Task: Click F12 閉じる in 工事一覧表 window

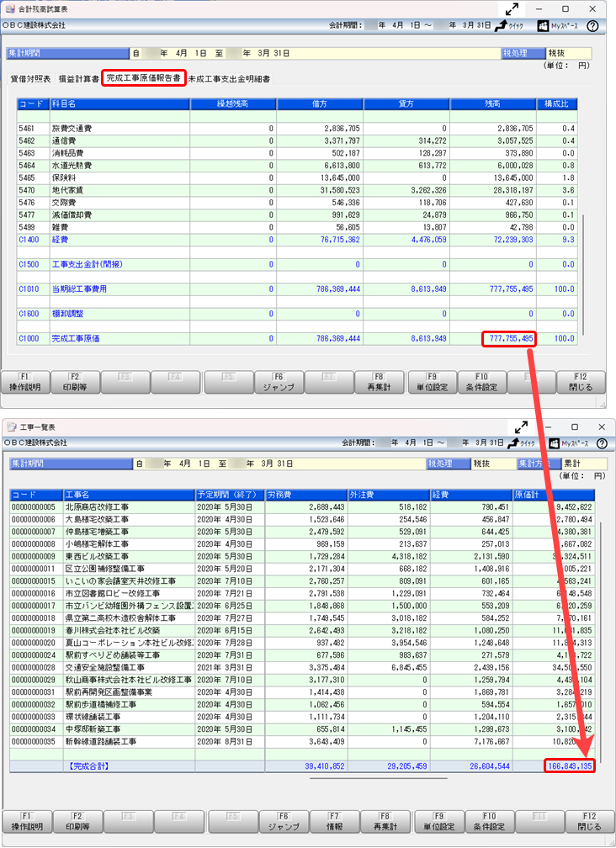Action: (590, 821)
